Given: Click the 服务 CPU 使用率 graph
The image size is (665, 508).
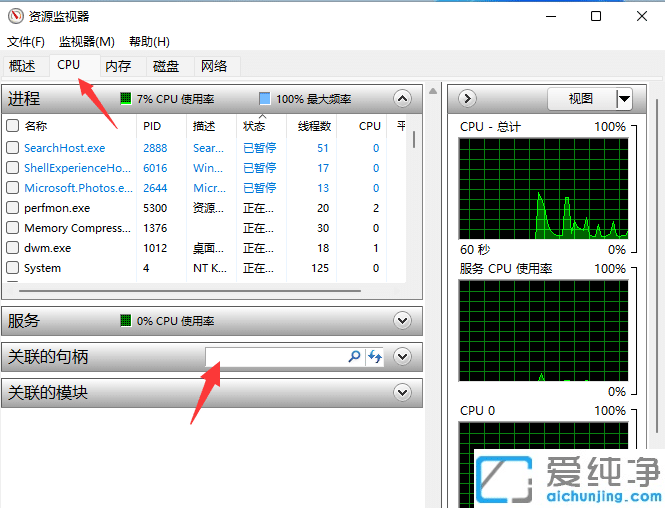Looking at the screenshot, I should (543, 331).
